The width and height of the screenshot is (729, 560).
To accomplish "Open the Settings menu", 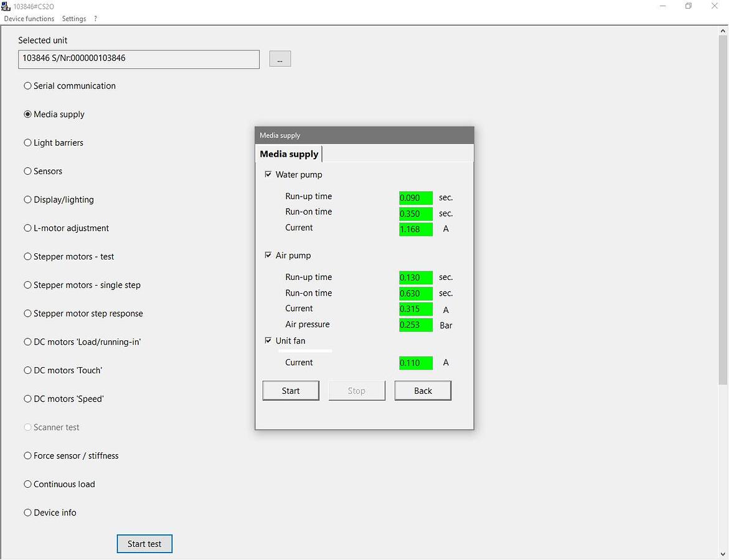I will tap(74, 19).
